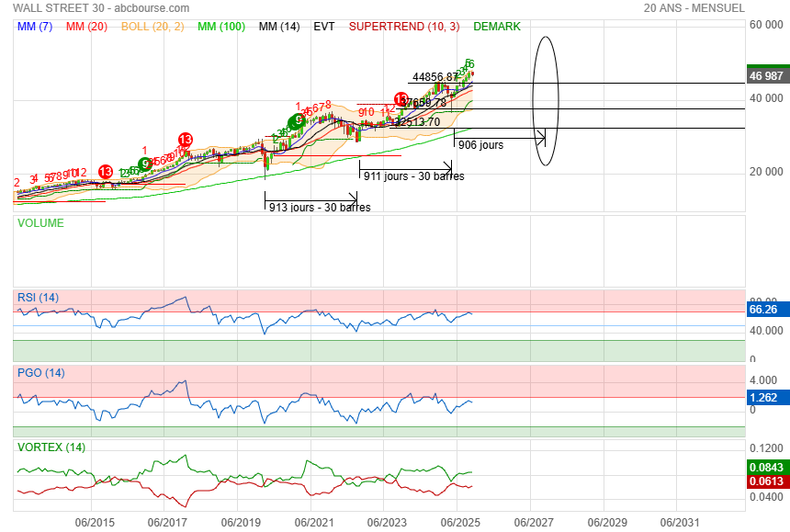Click the 906 jours measurement annotation
Viewport: 790px width, 532px height.
(x=480, y=145)
